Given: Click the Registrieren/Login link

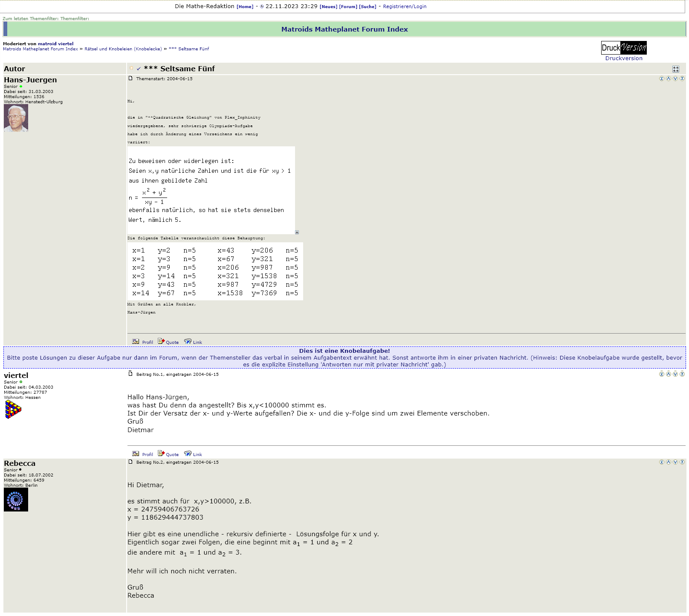Looking at the screenshot, I should [404, 6].
